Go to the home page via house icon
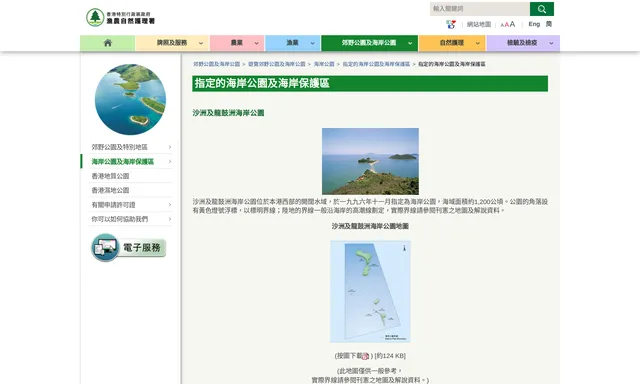Screen dimensions: 640x384 108,43
